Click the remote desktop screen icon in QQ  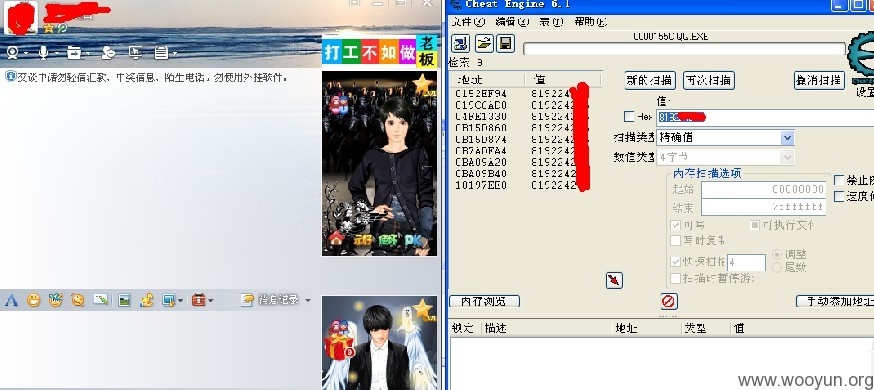coord(135,52)
